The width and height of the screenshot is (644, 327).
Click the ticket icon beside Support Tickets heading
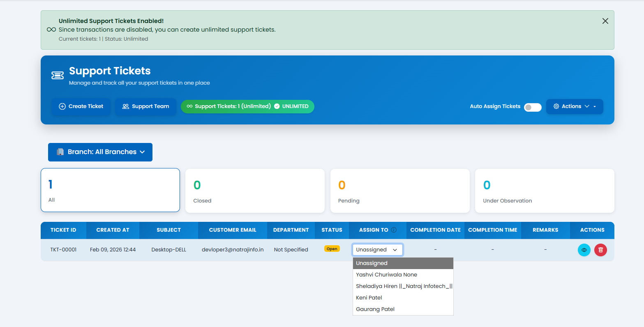click(58, 75)
